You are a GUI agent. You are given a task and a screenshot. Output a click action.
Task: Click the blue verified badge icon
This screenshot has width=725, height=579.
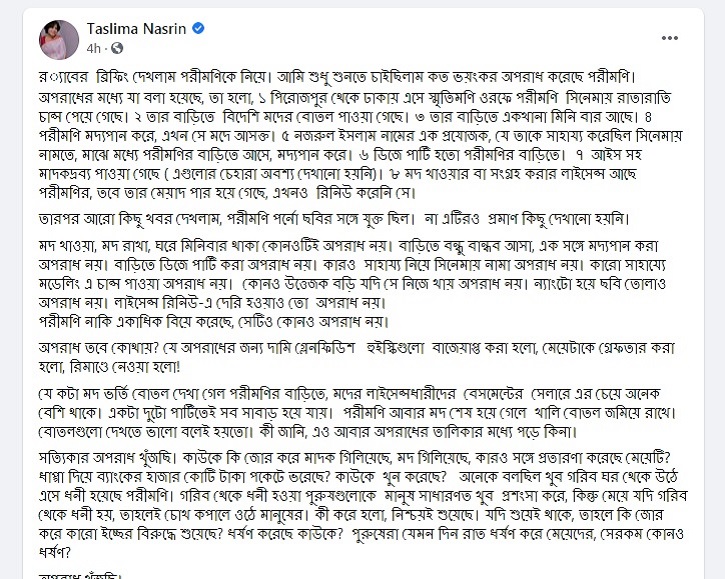point(198,29)
